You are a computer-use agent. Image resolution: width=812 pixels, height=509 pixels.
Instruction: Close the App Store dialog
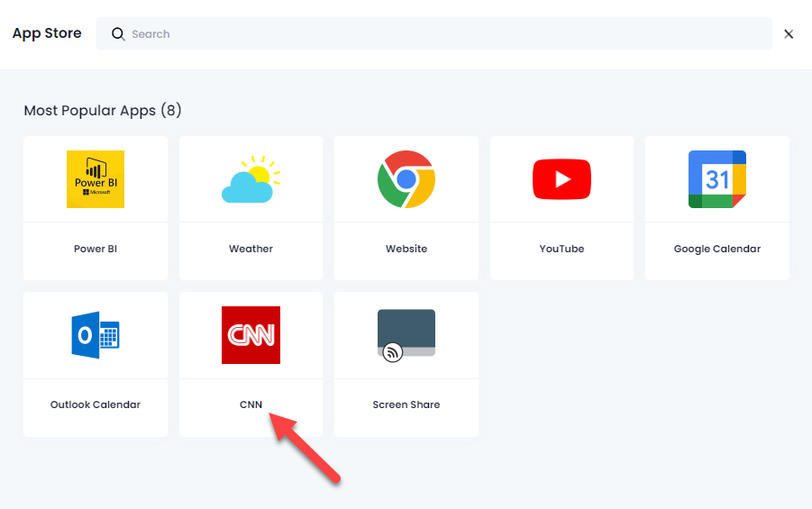789,34
